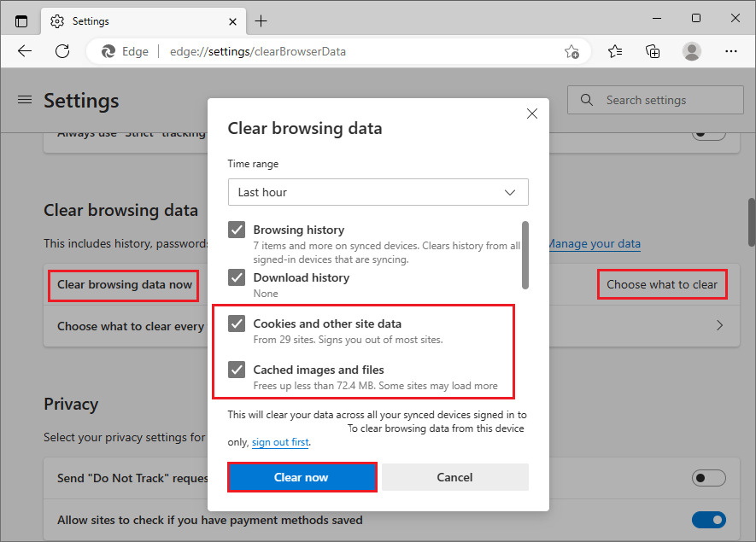Click the browser back arrow
This screenshot has height=542, width=756.
pyautogui.click(x=24, y=51)
